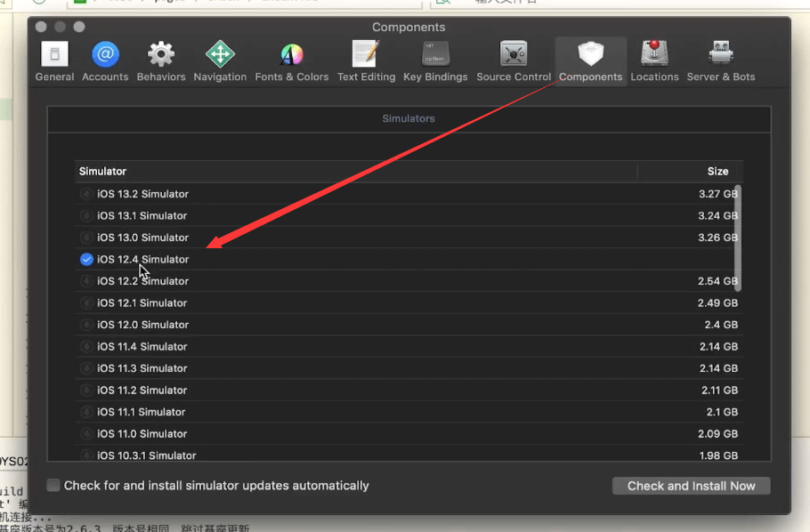
Task: Sort by Simulator column header
Action: click(x=356, y=172)
